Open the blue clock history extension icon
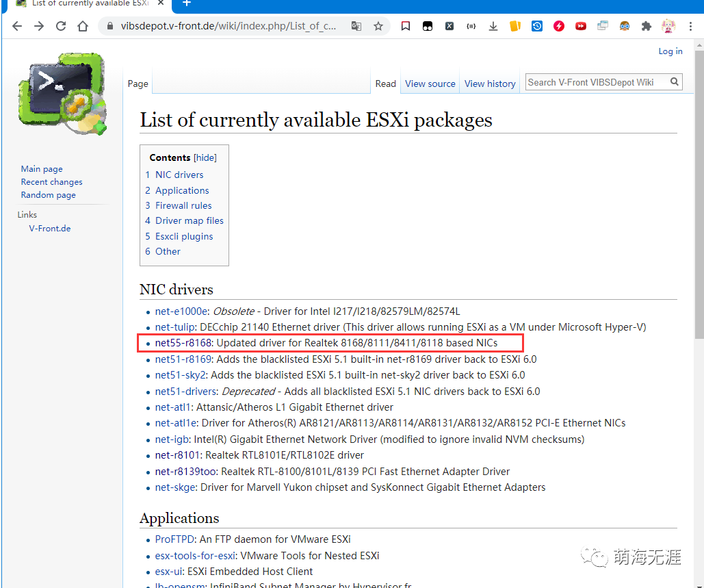The image size is (704, 588). coord(537,26)
